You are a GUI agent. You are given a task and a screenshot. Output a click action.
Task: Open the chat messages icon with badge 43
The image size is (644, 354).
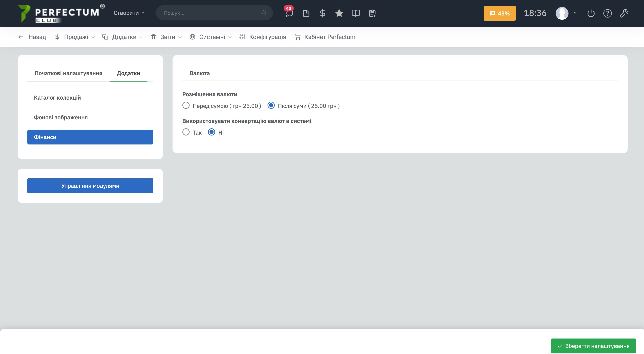click(289, 13)
